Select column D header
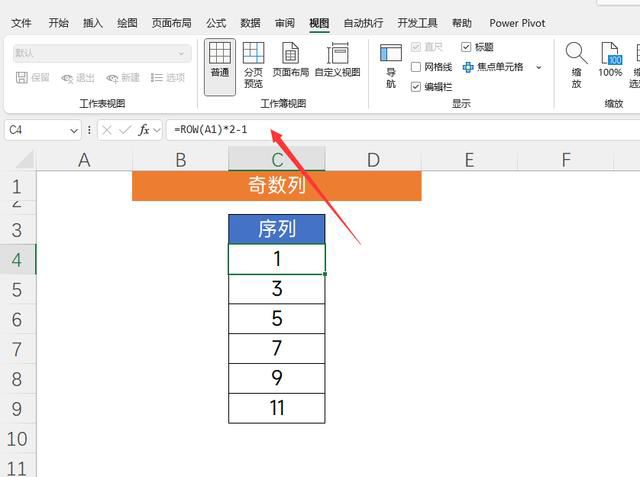The width and height of the screenshot is (640, 477). [x=373, y=160]
